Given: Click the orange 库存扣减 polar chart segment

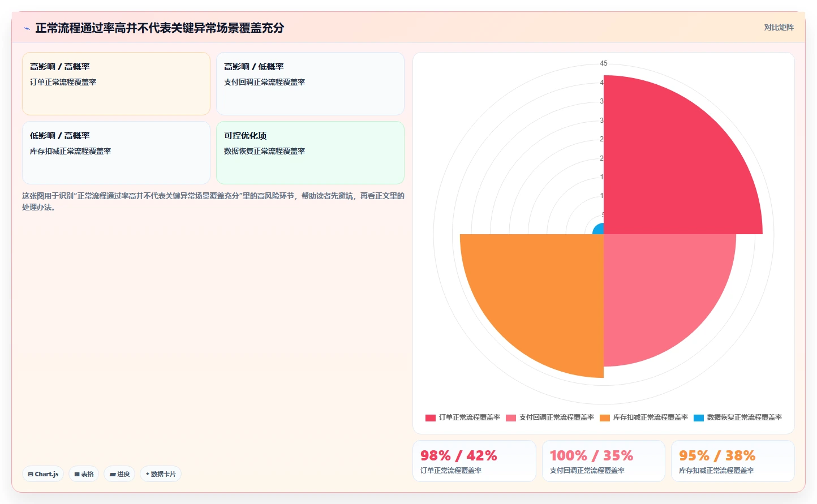Looking at the screenshot, I should (x=543, y=294).
